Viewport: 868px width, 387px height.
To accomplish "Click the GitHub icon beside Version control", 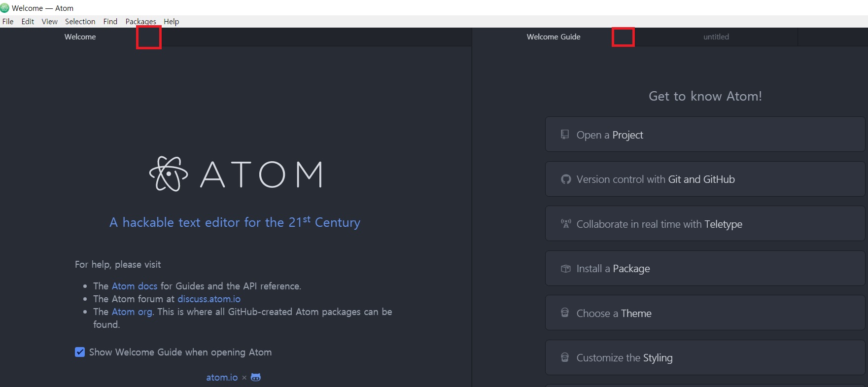I will pos(566,179).
